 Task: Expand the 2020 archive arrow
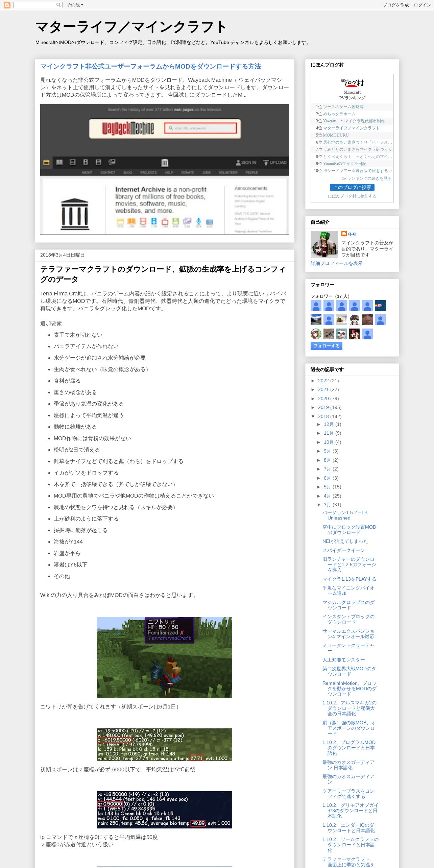point(313,399)
